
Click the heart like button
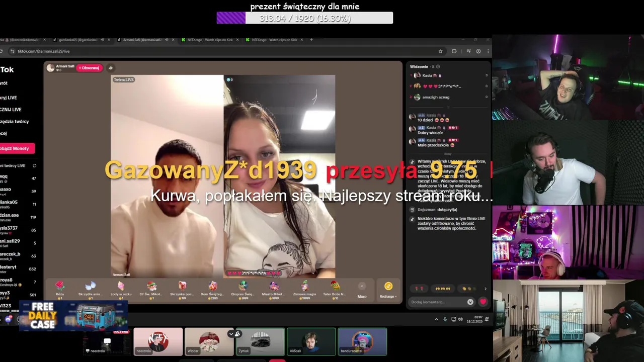483,302
